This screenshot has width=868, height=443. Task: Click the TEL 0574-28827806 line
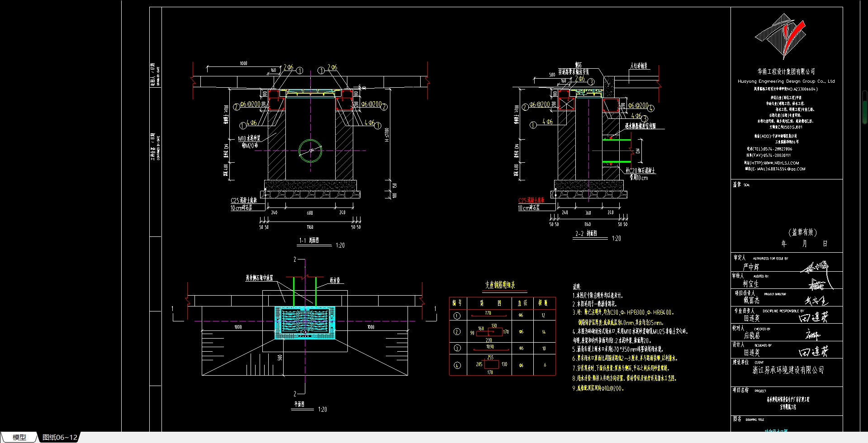(x=769, y=149)
